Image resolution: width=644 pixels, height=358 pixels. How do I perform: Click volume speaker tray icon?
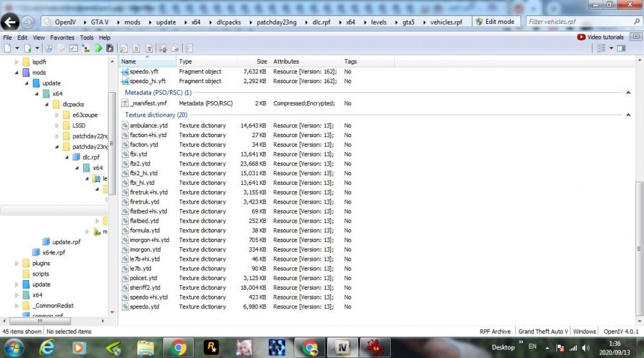pyautogui.click(x=585, y=348)
